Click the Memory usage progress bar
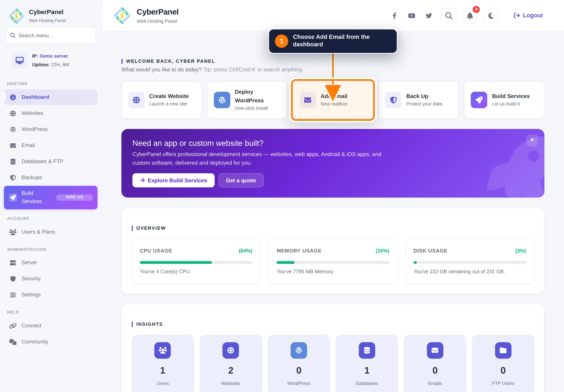Viewport: 564px width, 392px height. [x=333, y=262]
